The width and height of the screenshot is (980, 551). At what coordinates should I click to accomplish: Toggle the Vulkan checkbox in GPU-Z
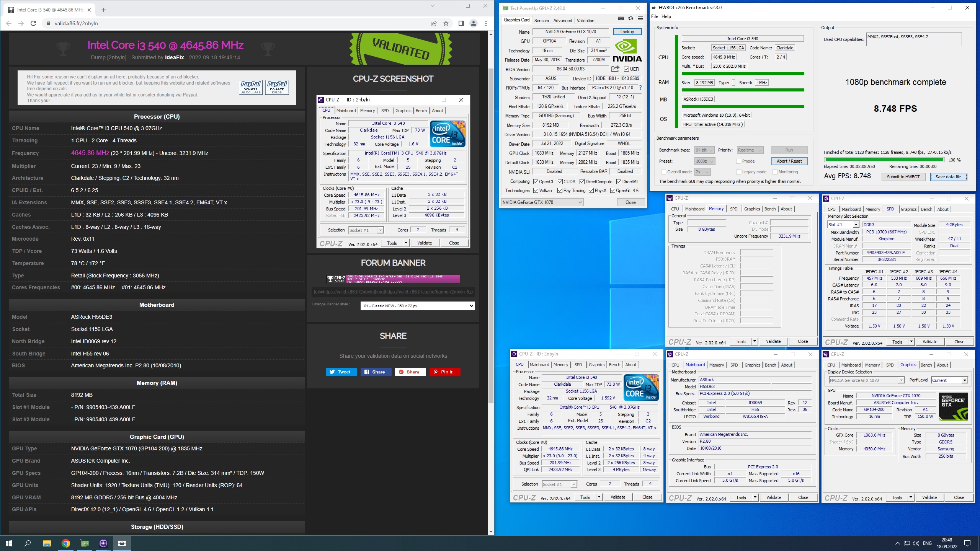point(536,191)
